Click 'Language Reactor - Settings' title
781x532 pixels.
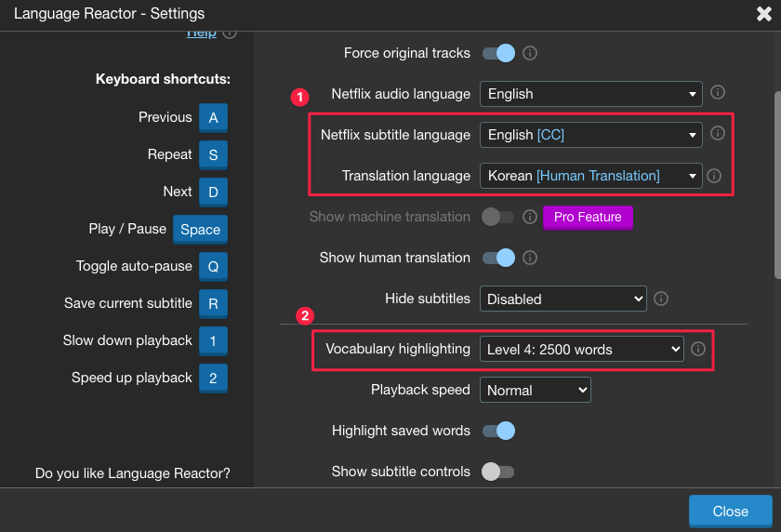click(x=109, y=13)
